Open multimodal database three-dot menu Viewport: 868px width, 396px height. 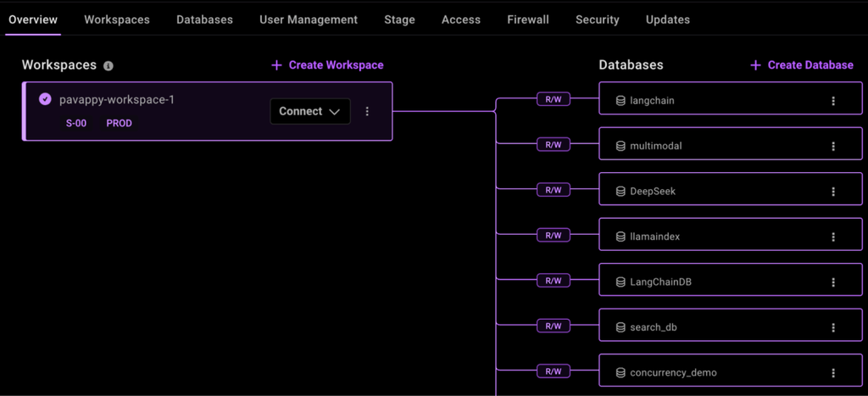pyautogui.click(x=833, y=146)
